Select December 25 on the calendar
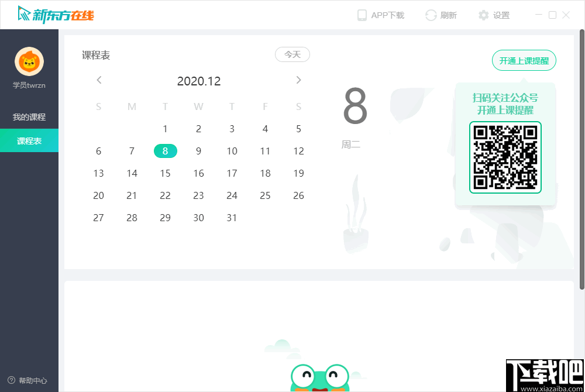The image size is (585, 392). (265, 195)
